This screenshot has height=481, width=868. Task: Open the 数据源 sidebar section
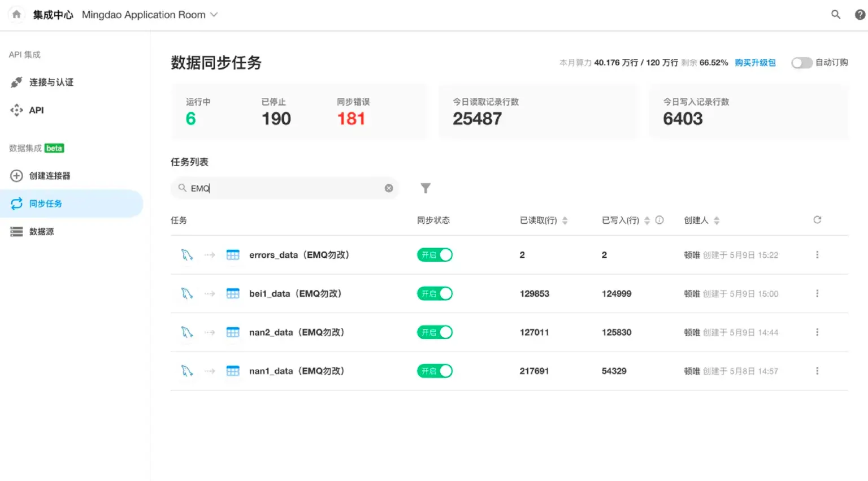[x=42, y=231]
